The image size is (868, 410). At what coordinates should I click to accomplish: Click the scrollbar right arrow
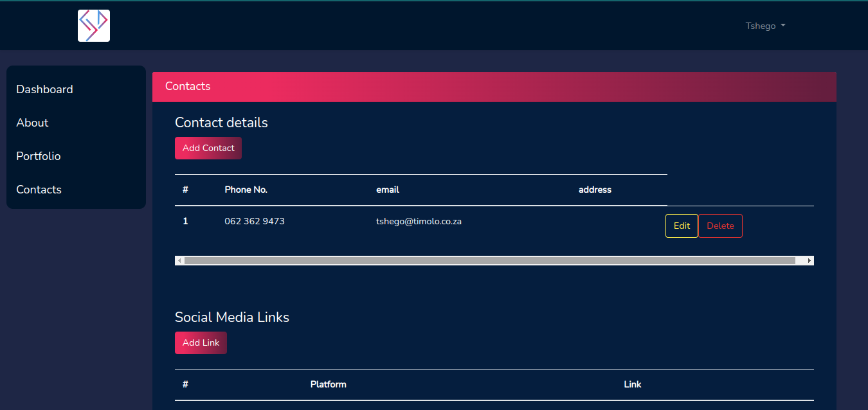click(x=809, y=261)
